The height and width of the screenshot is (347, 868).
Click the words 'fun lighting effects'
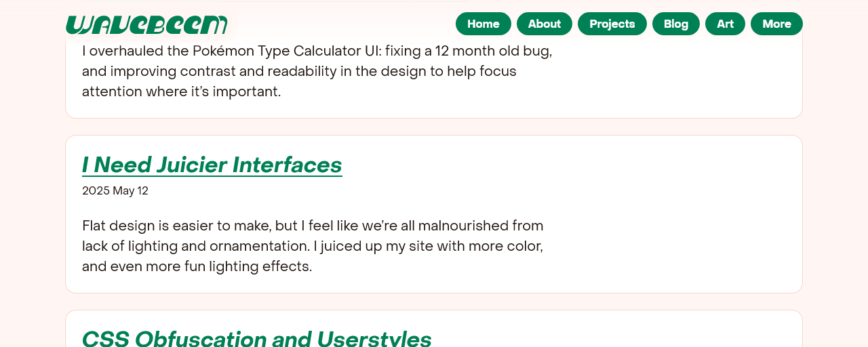pyautogui.click(x=248, y=266)
